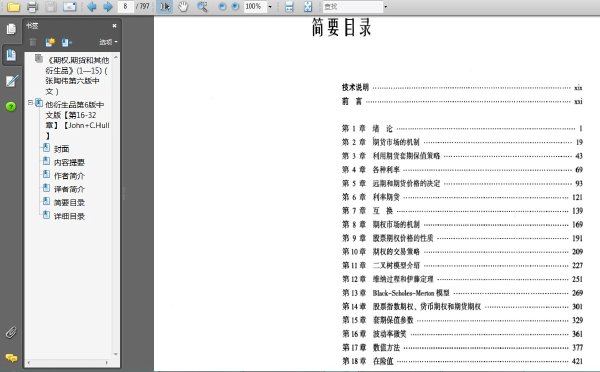Click 第 1 章 绪论 entry
This screenshot has width=600, height=372.
pyautogui.click(x=462, y=129)
